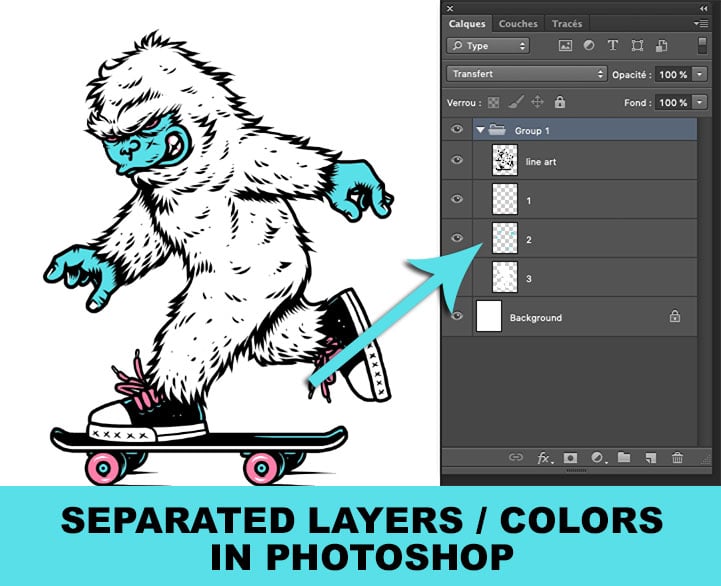Switch to the Calques tab

coord(467,23)
